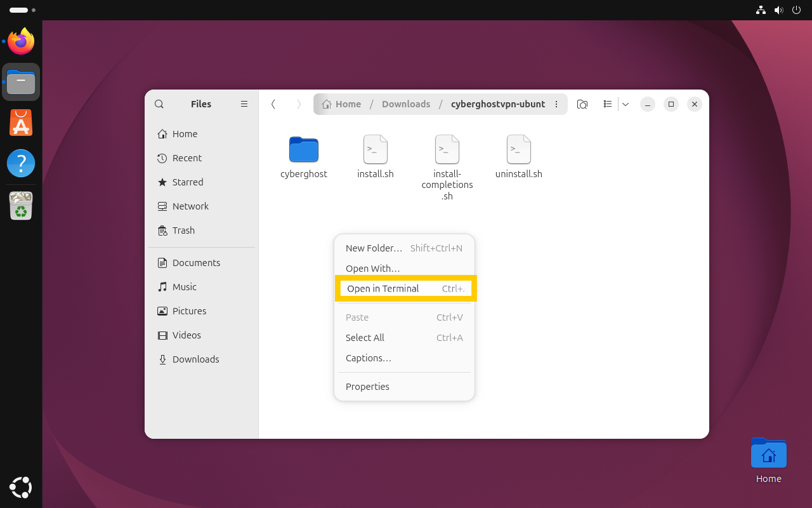Click the power icon in top bar
The height and width of the screenshot is (508, 812).
[x=797, y=10]
